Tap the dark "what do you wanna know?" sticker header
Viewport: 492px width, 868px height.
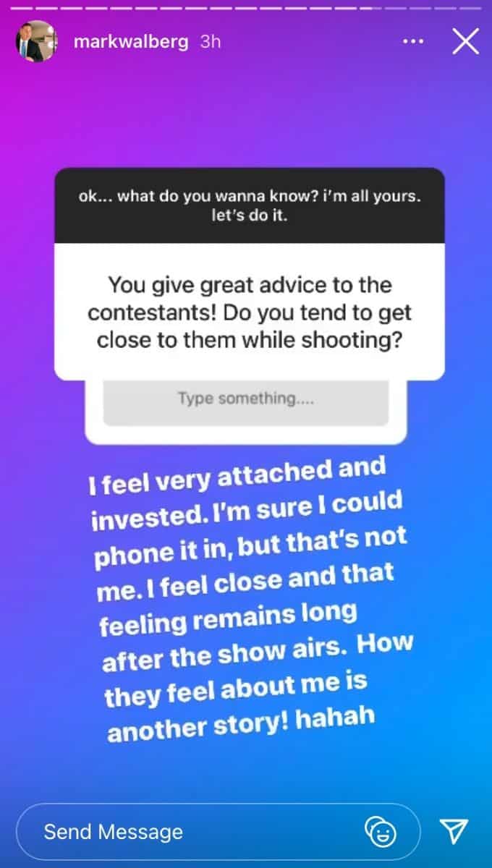(250, 205)
